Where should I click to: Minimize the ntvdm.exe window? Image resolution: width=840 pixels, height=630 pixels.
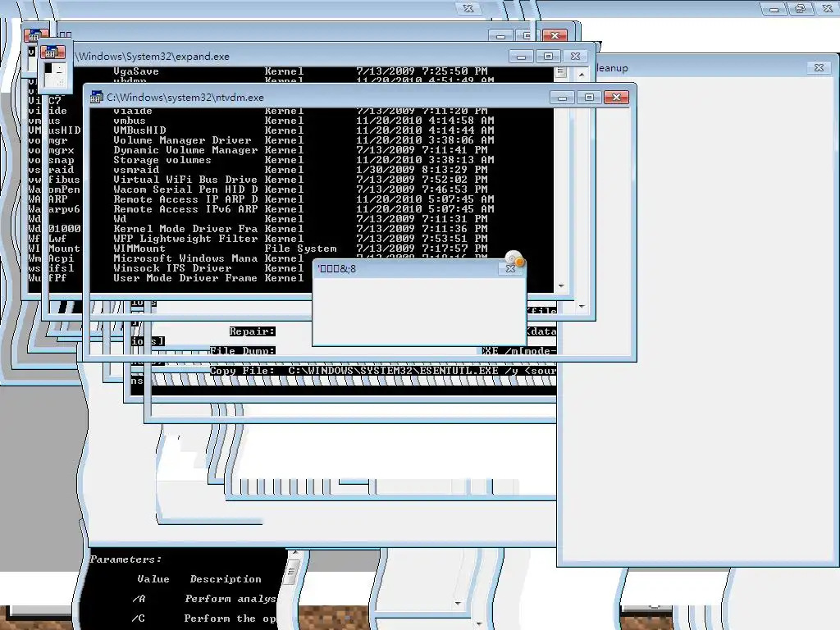(562, 97)
